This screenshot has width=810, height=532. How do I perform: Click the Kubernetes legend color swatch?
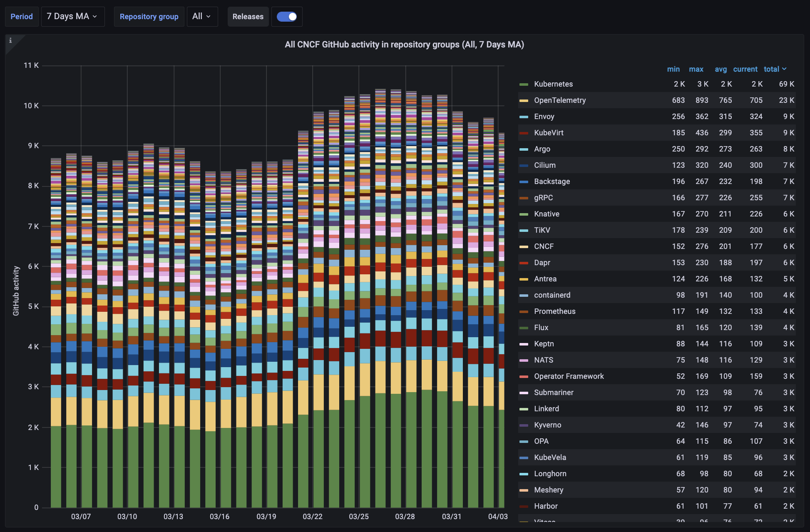(524, 85)
